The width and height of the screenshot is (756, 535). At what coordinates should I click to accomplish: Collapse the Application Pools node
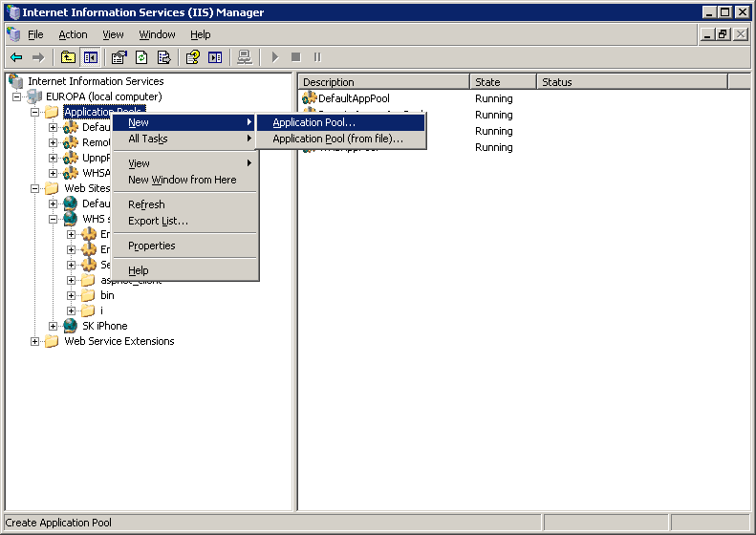tap(34, 113)
